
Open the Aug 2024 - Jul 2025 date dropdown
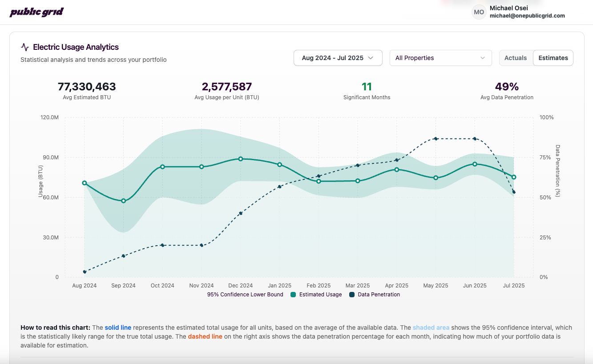338,57
